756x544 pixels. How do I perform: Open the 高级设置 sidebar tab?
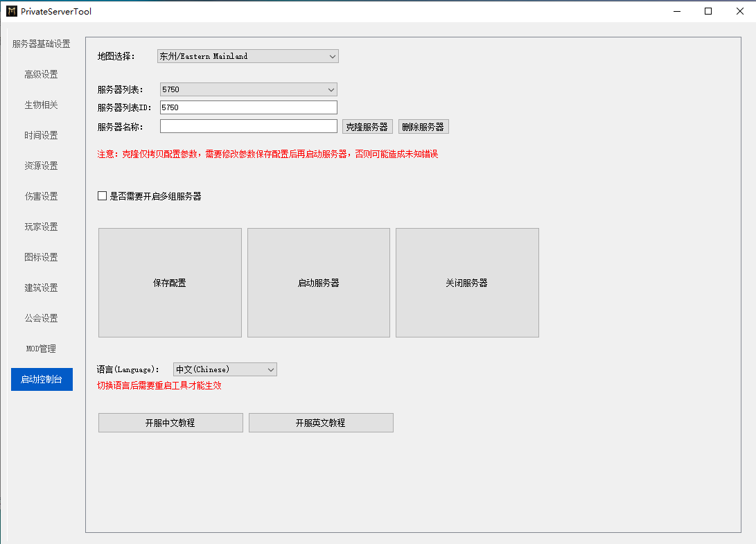[x=42, y=74]
